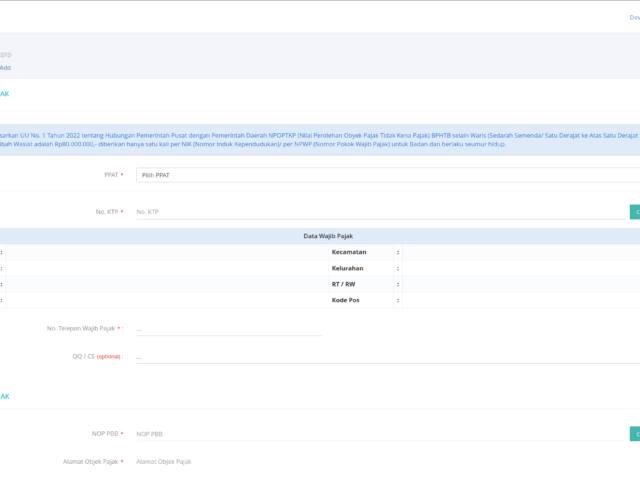Image resolution: width=640 pixels, height=480 pixels.
Task: Click the No. Telepon Wajib Pajak label
Action: tap(81, 328)
